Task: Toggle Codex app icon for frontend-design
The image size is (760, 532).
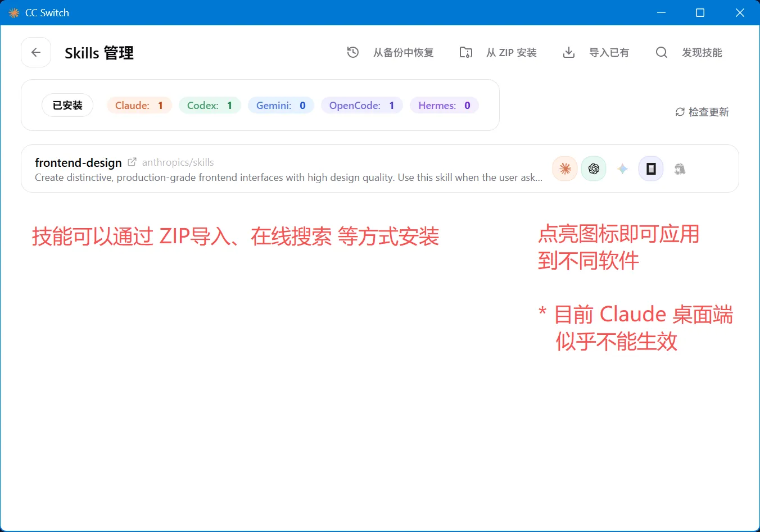Action: 594,169
